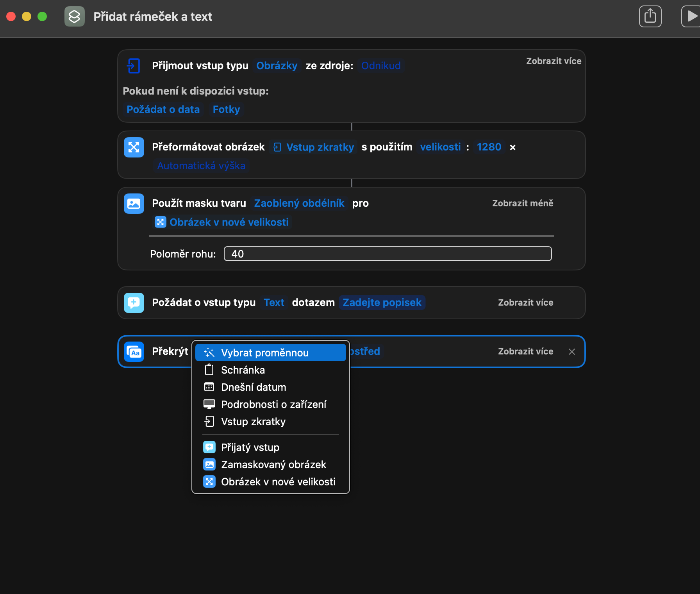The height and width of the screenshot is (594, 700).
Task: Click the receive input action icon
Action: pos(133,66)
